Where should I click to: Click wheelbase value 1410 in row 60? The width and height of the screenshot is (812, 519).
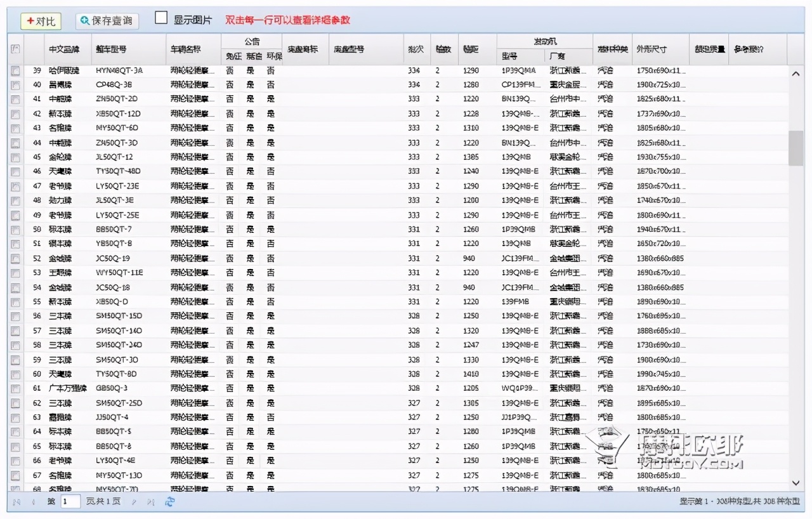pyautogui.click(x=471, y=374)
